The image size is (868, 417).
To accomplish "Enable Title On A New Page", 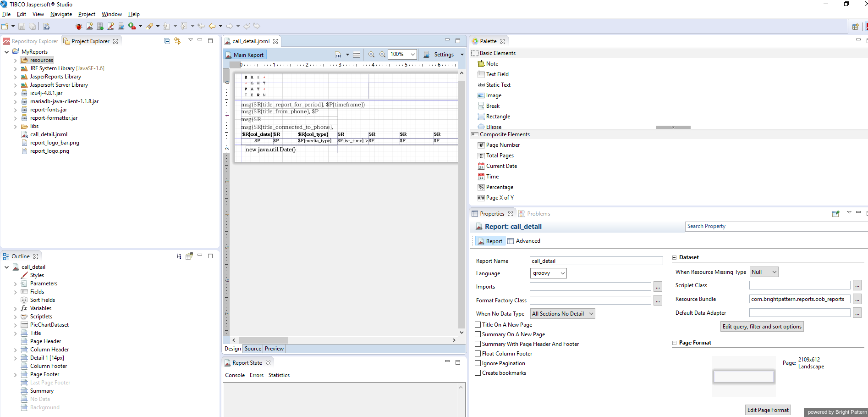I will coord(478,325).
